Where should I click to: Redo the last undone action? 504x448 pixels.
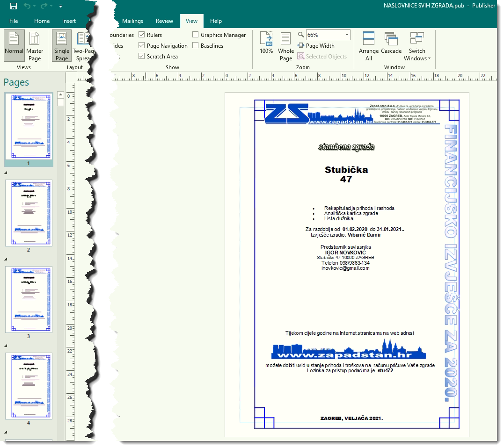pyautogui.click(x=44, y=6)
